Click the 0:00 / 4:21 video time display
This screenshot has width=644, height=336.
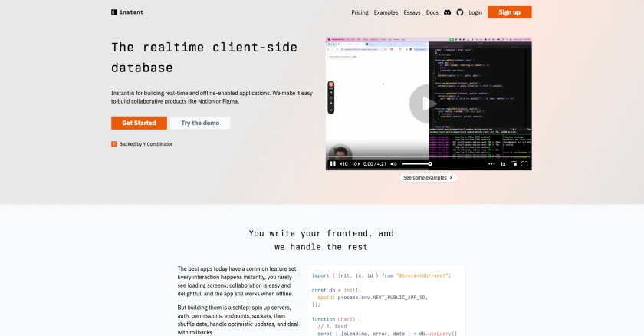375,164
